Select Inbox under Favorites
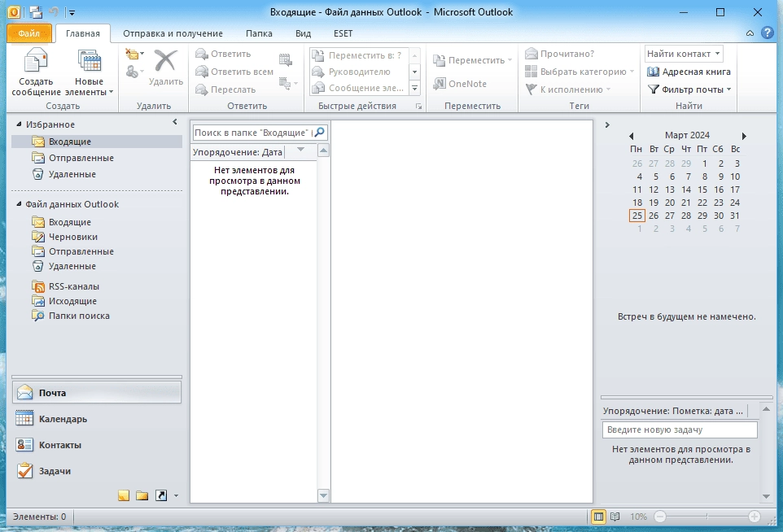Screen dimensions: 783x532 pyautogui.click(x=97, y=142)
